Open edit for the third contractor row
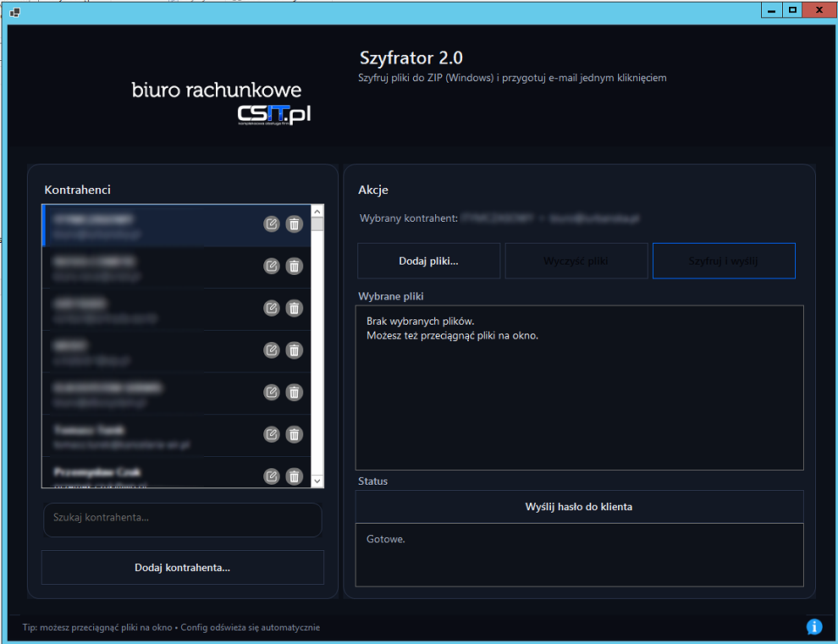Viewport: 838px width, 644px height. pyautogui.click(x=272, y=308)
